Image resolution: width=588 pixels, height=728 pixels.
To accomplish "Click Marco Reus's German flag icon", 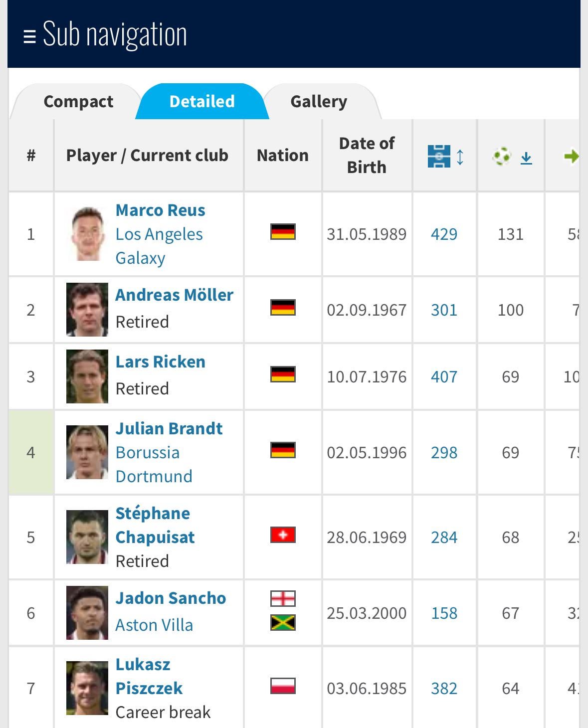I will point(283,232).
